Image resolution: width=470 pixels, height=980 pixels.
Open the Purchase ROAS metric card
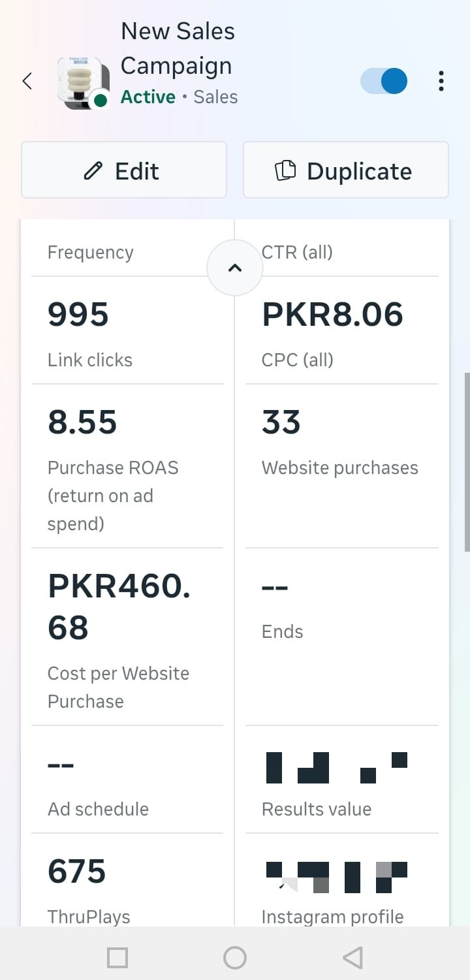click(x=127, y=466)
